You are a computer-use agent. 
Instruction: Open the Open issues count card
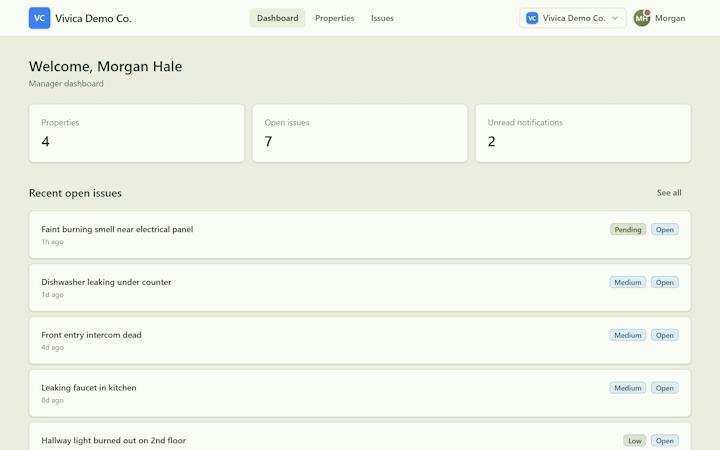(360, 133)
